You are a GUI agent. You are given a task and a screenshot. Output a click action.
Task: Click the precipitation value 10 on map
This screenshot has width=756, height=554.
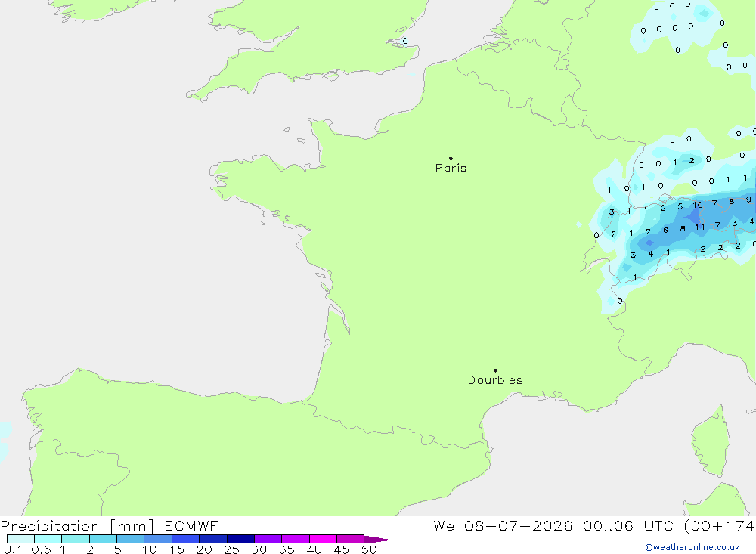pos(698,205)
